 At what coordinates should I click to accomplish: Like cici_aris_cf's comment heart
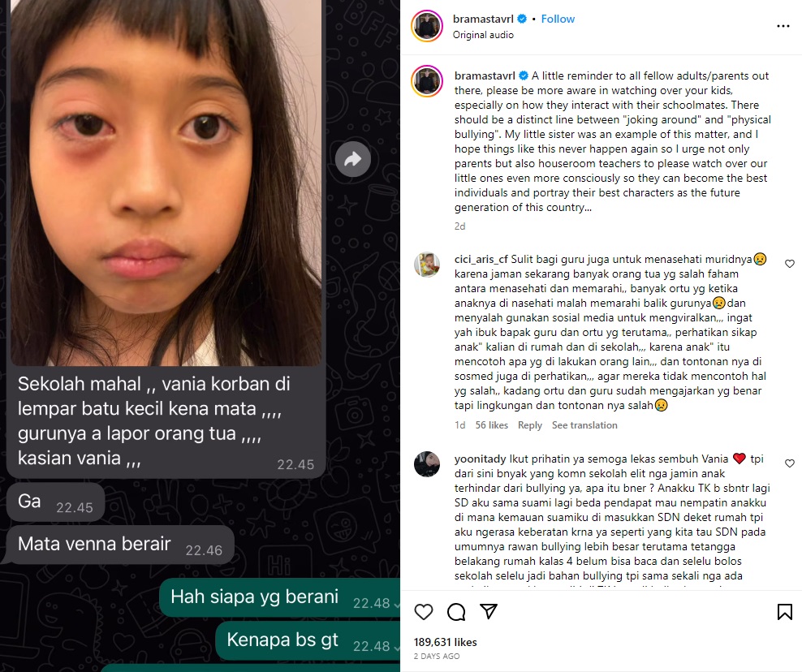(x=790, y=264)
